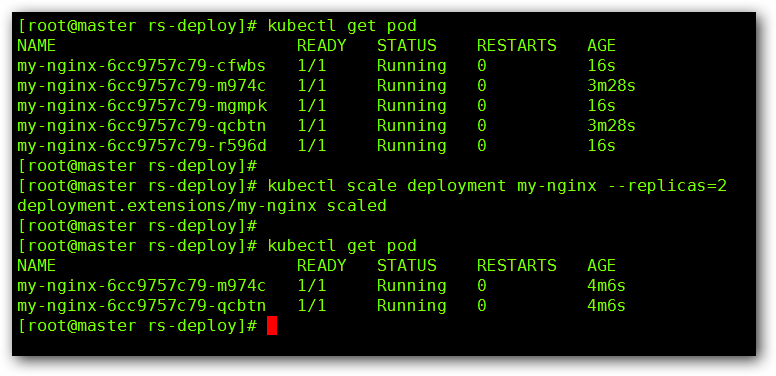This screenshot has height=376, width=776.
Task: Click the first READY column header
Action: point(321,46)
